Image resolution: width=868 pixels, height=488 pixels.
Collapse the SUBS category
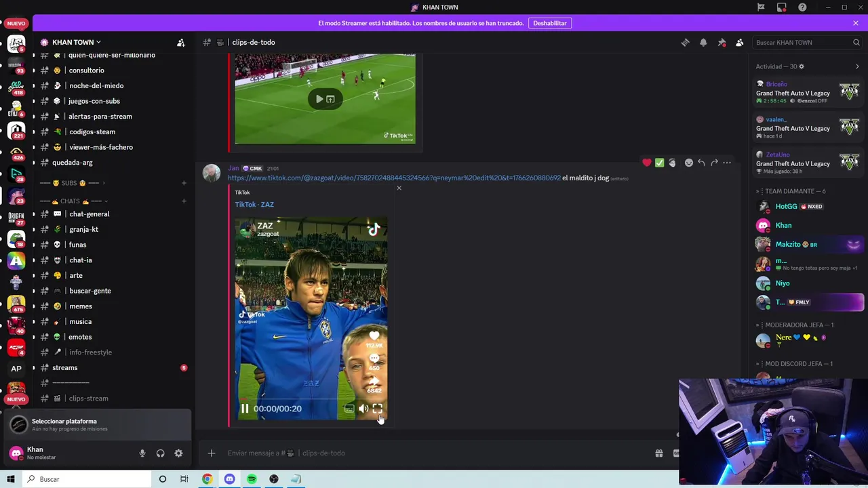pyautogui.click(x=73, y=183)
